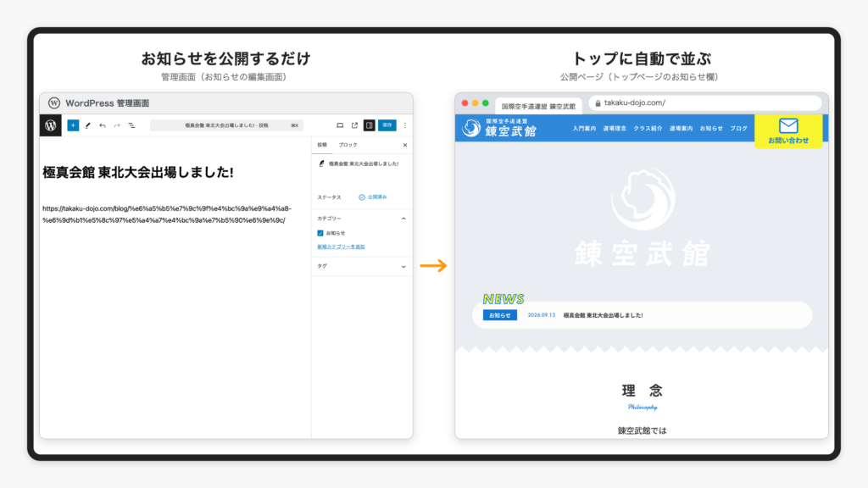Screen dimensions: 868x488
Task: Open the ブログ nav menu item
Action: pyautogui.click(x=738, y=129)
